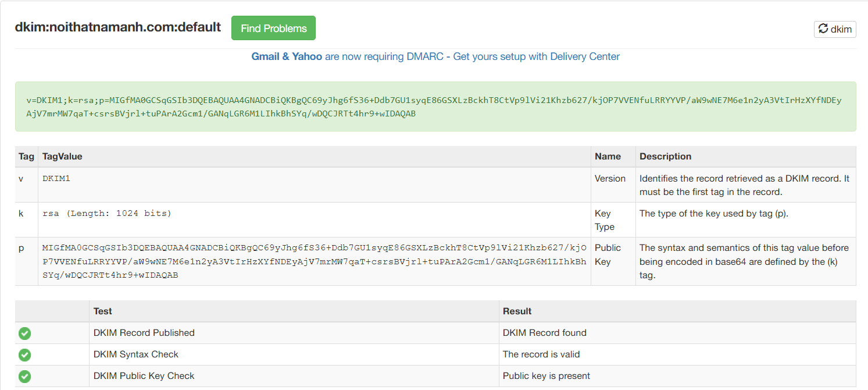Screen dimensions: 868x390
Task: Click the Test column header
Action: 103,311
